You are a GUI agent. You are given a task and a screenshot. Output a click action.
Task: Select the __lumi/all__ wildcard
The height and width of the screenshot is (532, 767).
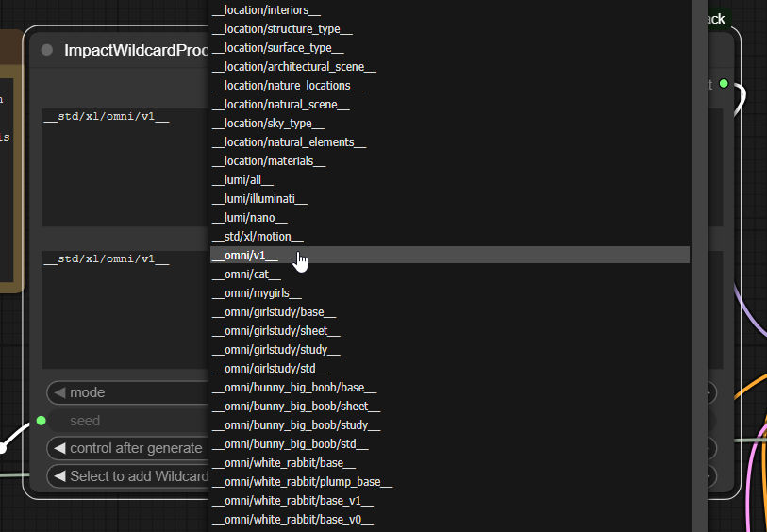(x=450, y=180)
